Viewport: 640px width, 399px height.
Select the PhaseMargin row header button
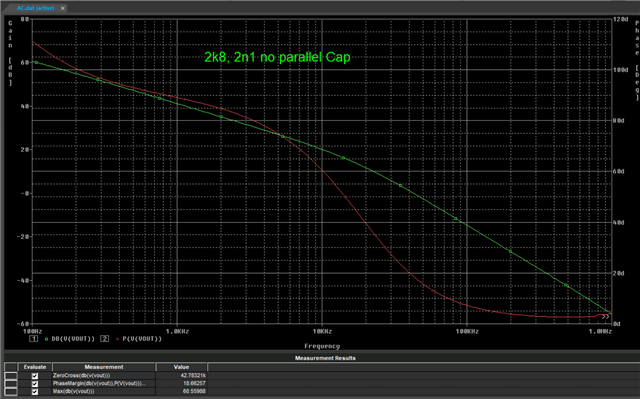point(11,383)
